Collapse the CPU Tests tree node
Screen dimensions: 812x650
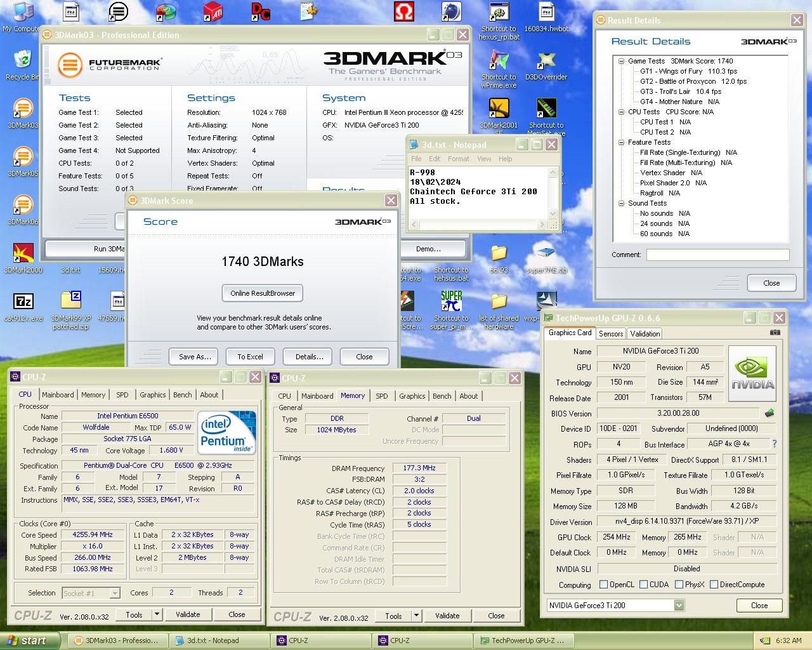pyautogui.click(x=622, y=112)
